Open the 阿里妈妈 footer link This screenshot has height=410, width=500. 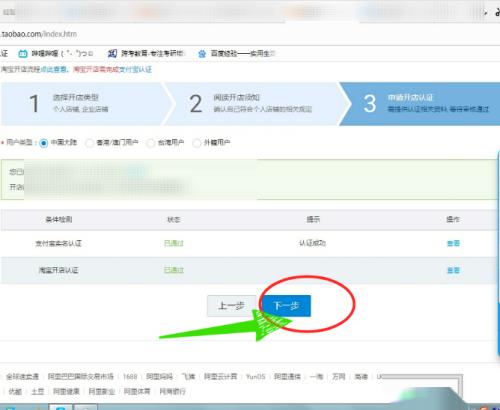click(159, 377)
